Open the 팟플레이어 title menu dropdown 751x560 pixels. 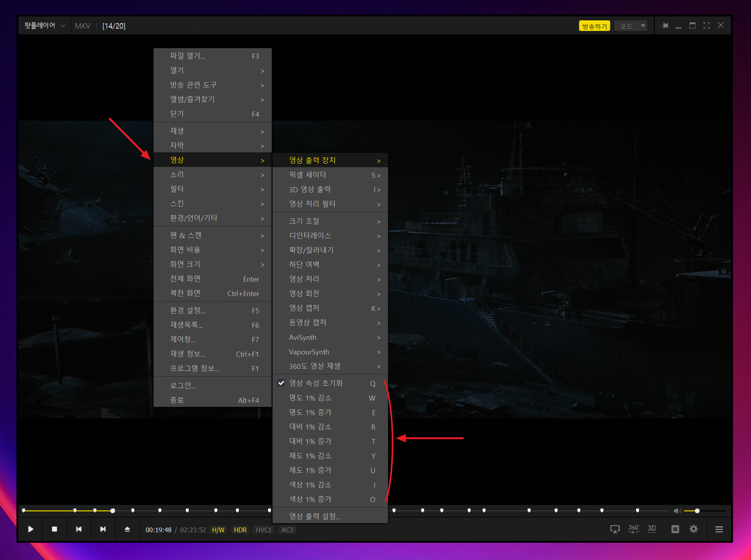point(44,25)
